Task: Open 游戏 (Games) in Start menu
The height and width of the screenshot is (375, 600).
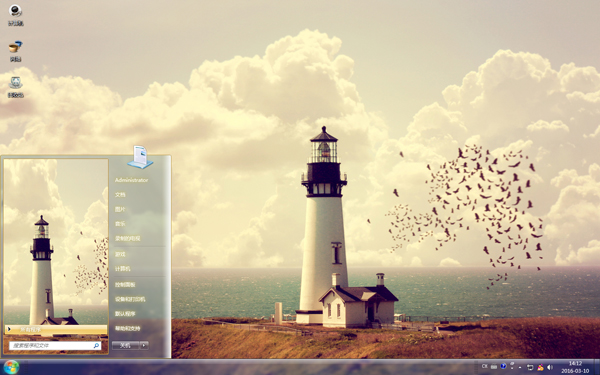Action: [x=120, y=254]
